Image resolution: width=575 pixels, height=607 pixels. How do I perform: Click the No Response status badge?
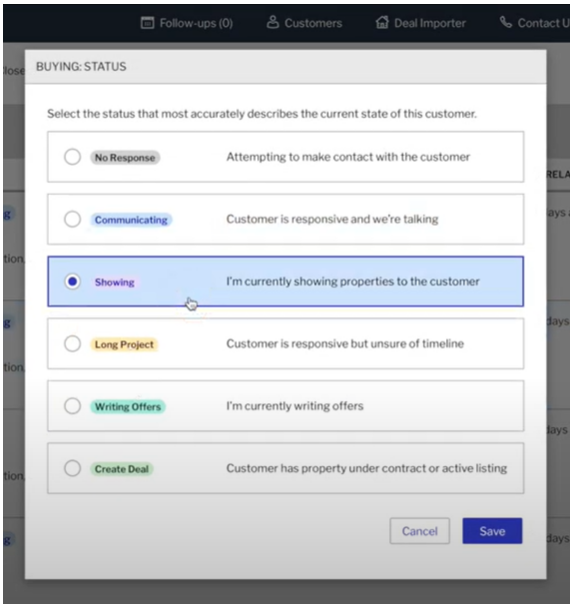(125, 158)
